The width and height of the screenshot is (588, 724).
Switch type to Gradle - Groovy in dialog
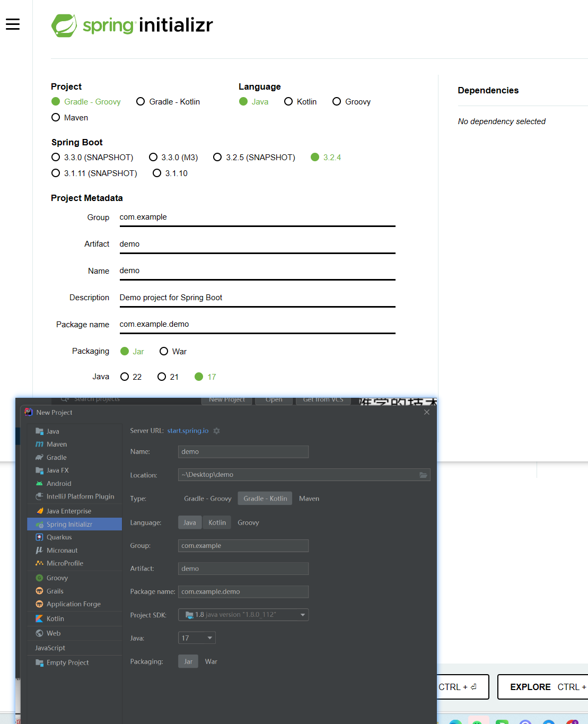pyautogui.click(x=207, y=499)
